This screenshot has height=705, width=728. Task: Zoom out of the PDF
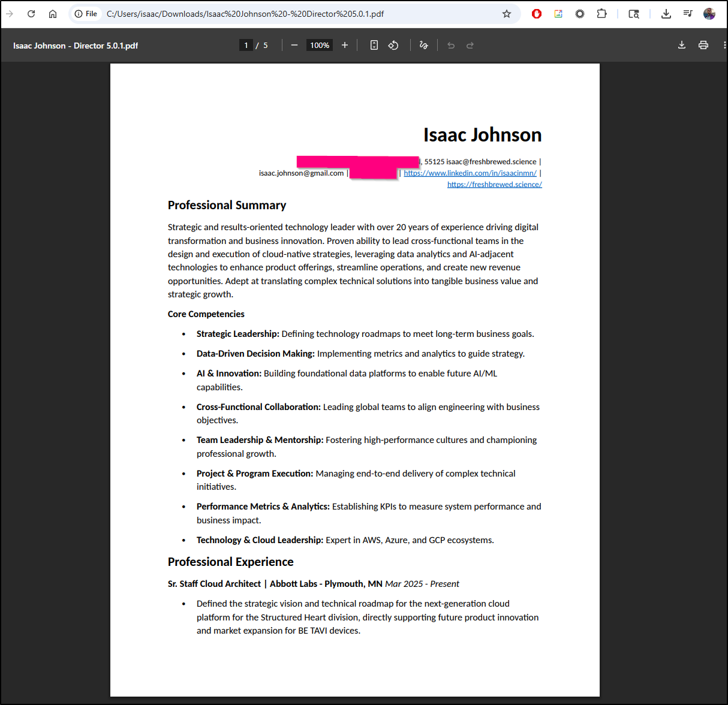click(294, 45)
